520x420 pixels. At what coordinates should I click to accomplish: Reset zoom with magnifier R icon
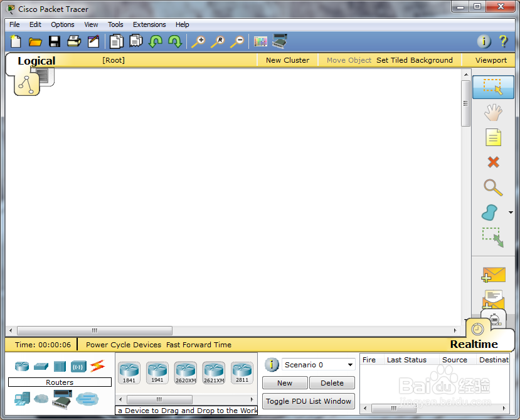[218, 42]
